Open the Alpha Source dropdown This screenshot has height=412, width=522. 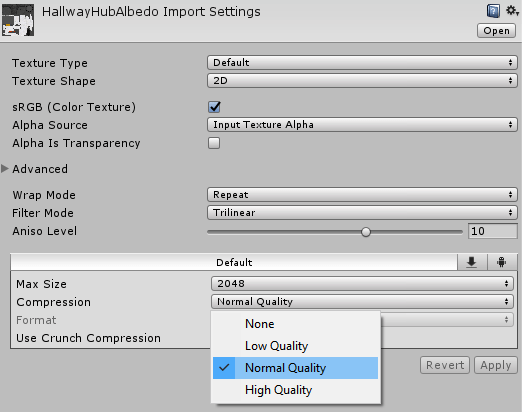(x=362, y=125)
